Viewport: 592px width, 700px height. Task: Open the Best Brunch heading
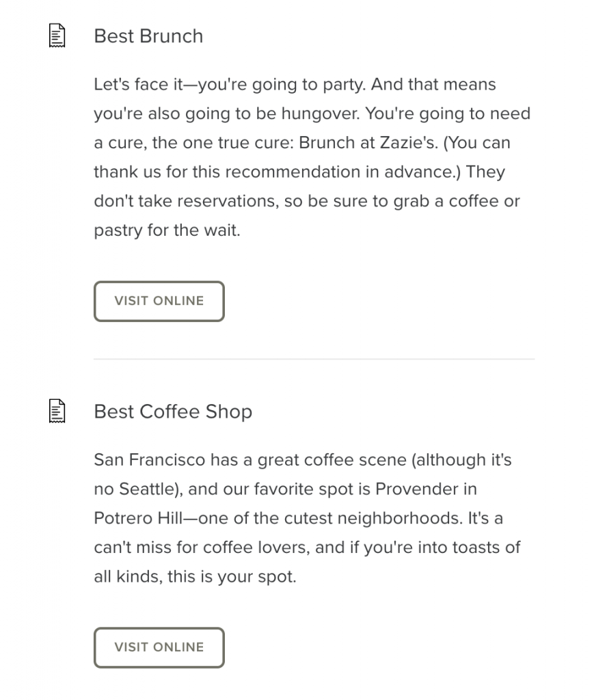pyautogui.click(x=148, y=36)
